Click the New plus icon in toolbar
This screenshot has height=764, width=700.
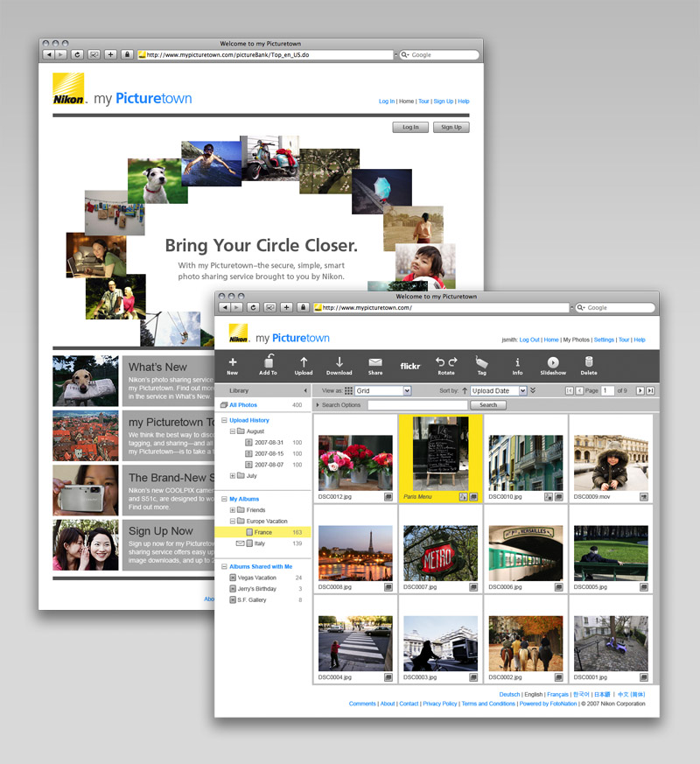[233, 362]
